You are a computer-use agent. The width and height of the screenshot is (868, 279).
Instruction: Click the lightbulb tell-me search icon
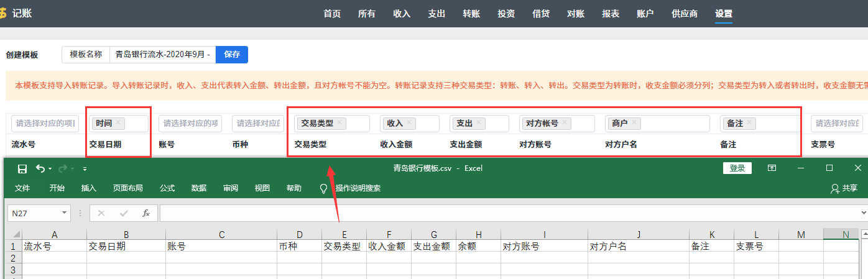pos(323,188)
